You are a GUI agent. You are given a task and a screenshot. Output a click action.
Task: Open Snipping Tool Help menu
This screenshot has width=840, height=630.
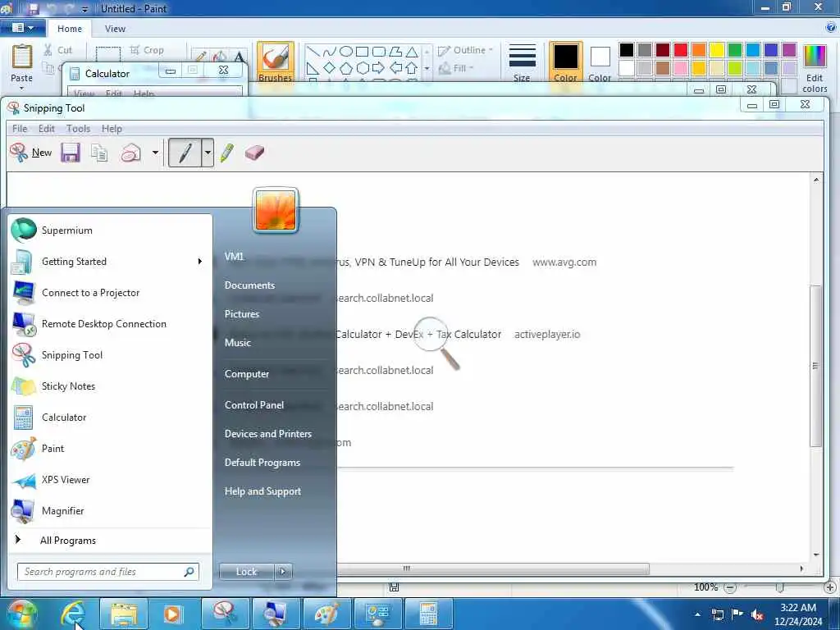coord(112,129)
